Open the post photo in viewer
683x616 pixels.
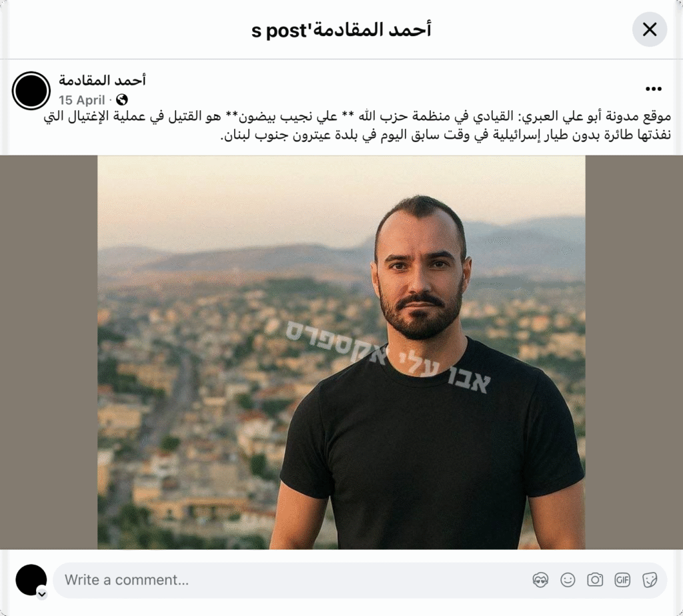point(341,352)
